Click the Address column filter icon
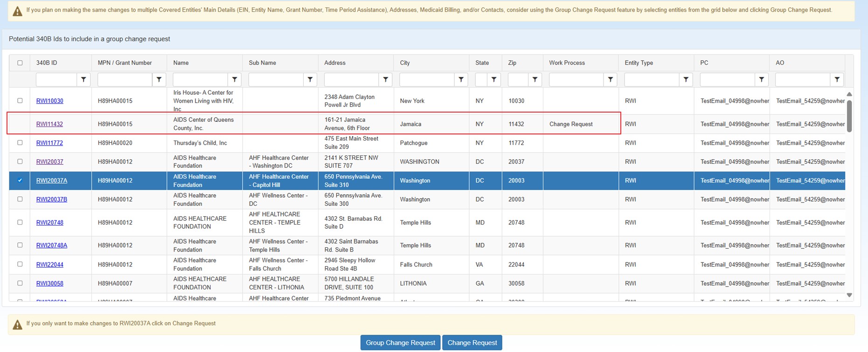 386,80
